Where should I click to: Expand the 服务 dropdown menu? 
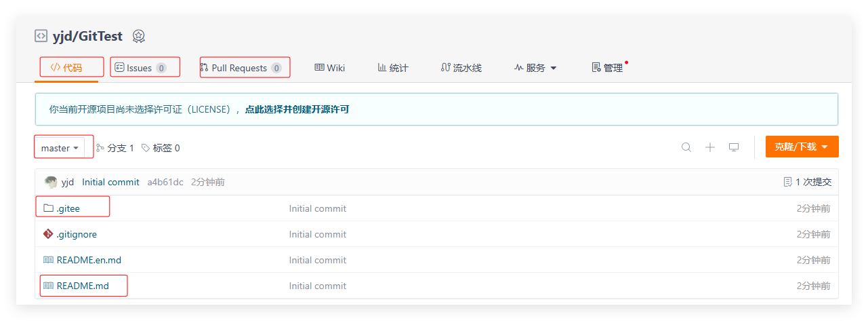click(535, 67)
